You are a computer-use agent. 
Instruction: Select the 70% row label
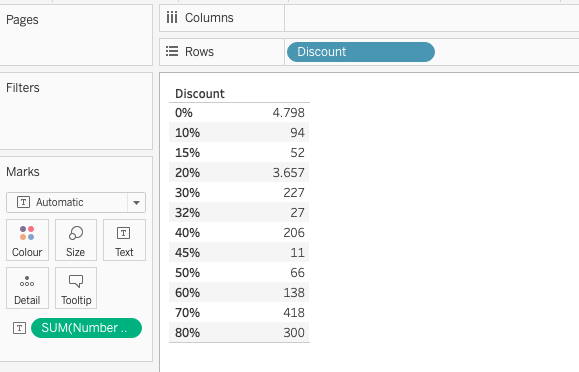(188, 313)
